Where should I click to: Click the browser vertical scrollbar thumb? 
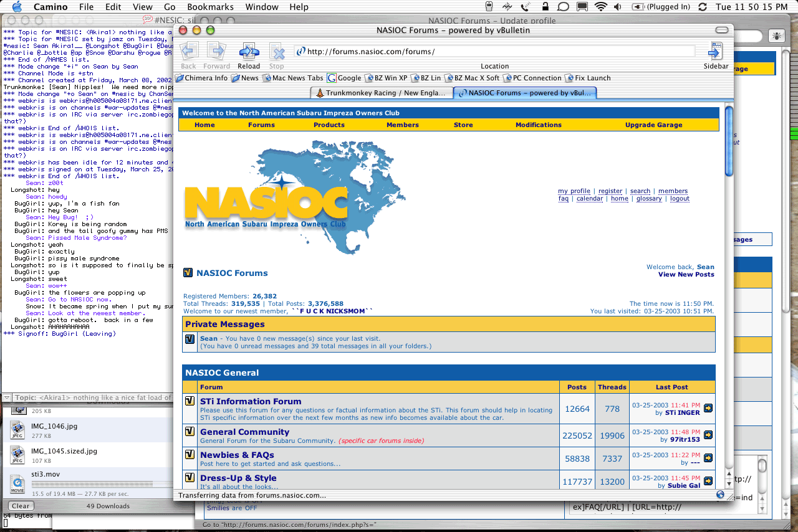729,141
